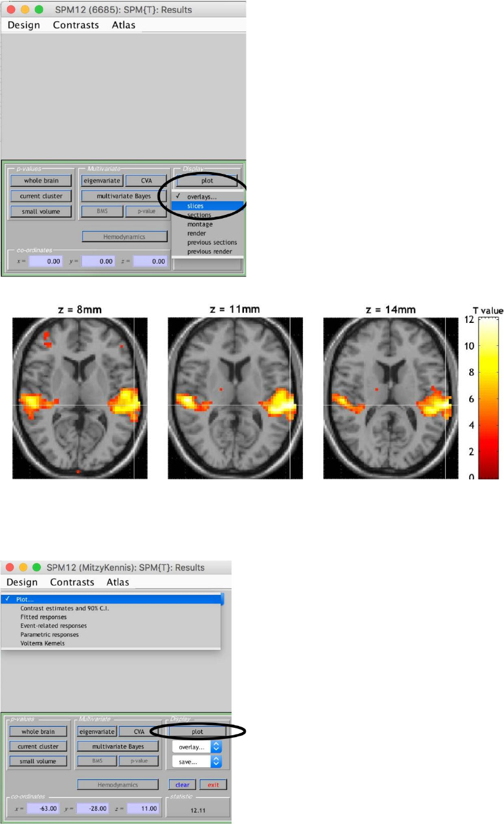504x824 pixels.
Task: Click 'CVA' button in SPM12 (6685) window
Action: [x=146, y=181]
